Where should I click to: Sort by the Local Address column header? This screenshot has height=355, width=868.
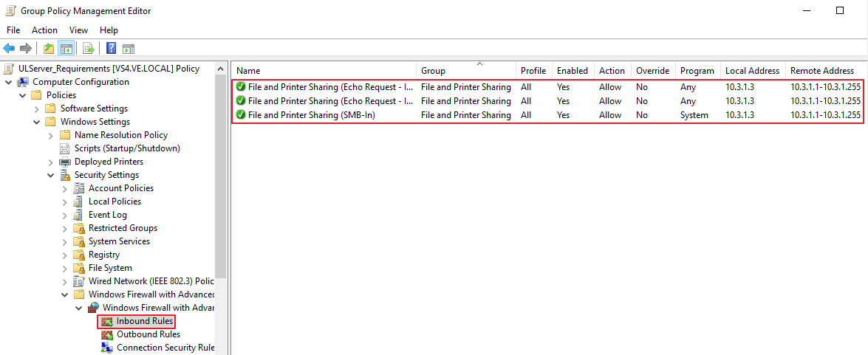click(752, 71)
